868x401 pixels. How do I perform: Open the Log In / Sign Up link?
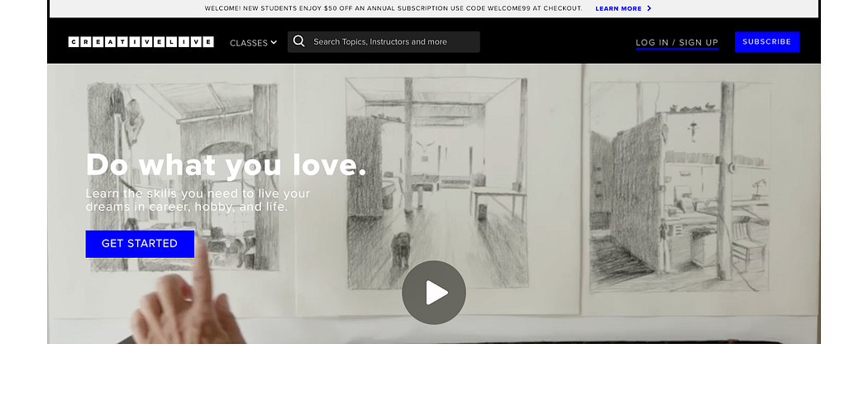677,43
